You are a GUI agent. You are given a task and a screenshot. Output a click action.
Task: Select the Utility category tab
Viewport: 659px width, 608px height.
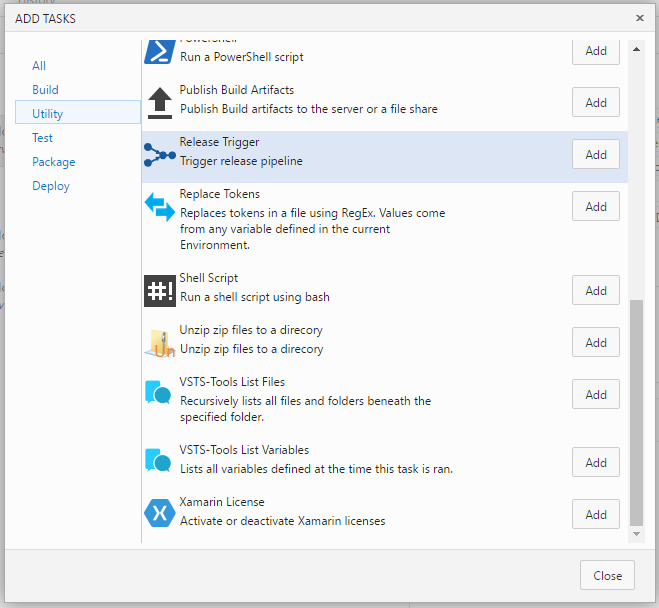click(x=78, y=114)
